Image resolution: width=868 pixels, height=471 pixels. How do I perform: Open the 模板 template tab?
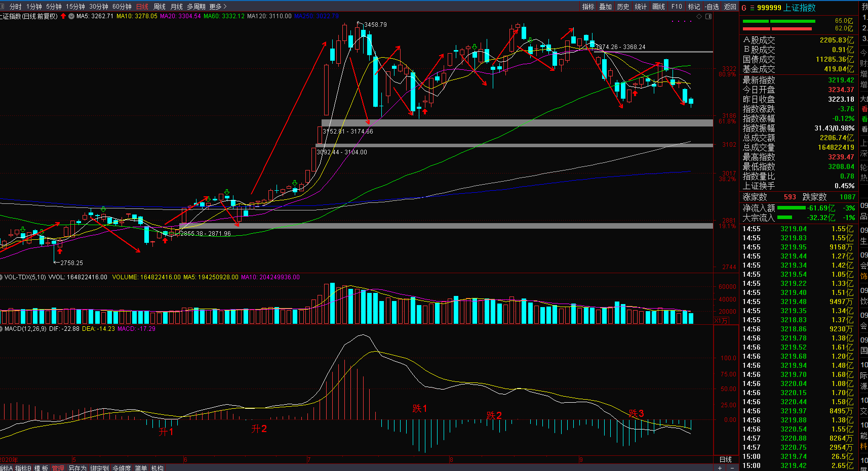coord(42,468)
